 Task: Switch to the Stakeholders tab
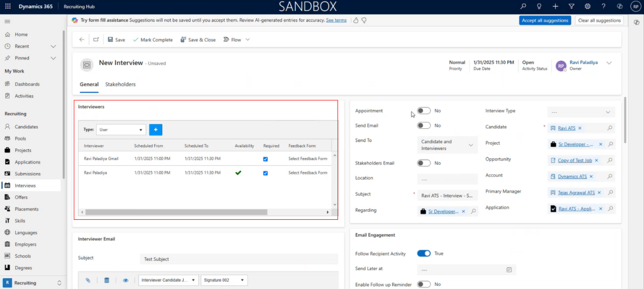120,84
